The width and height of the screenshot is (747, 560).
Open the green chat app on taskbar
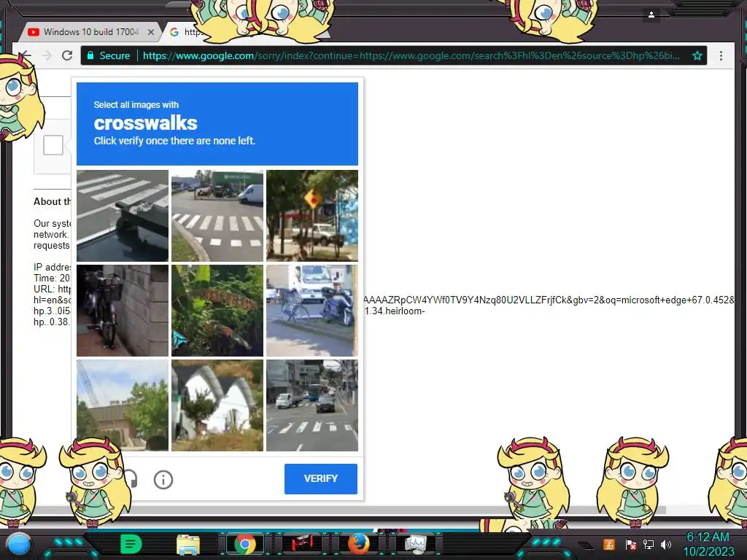point(131,544)
